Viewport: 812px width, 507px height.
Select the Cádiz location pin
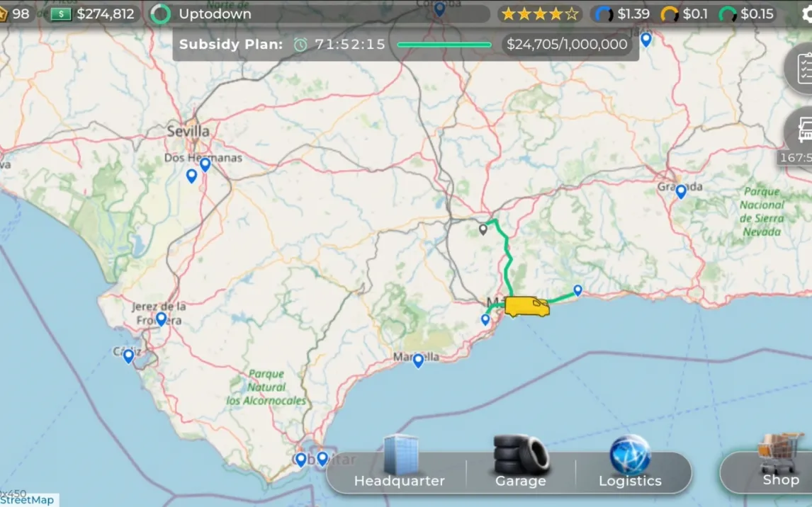128,355
